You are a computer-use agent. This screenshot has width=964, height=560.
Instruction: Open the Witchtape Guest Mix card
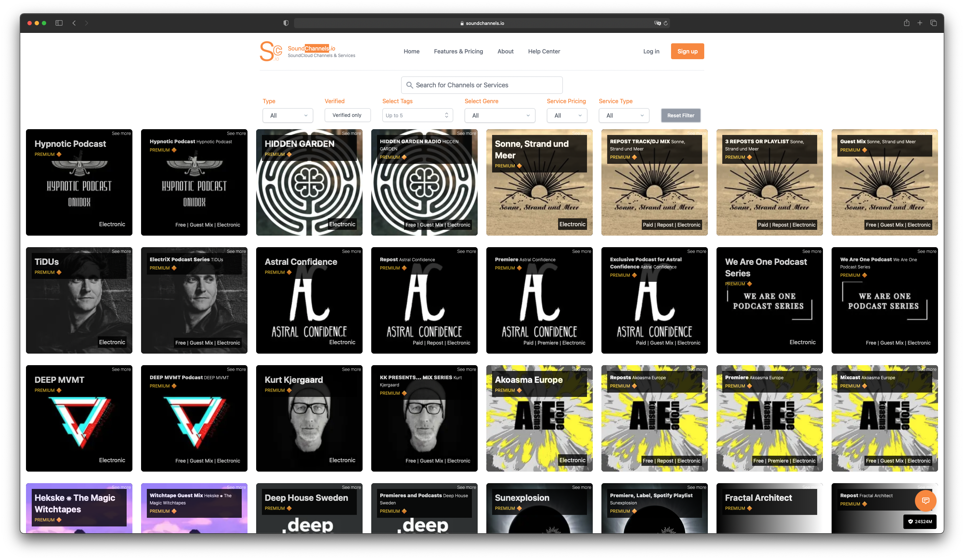pos(194,508)
